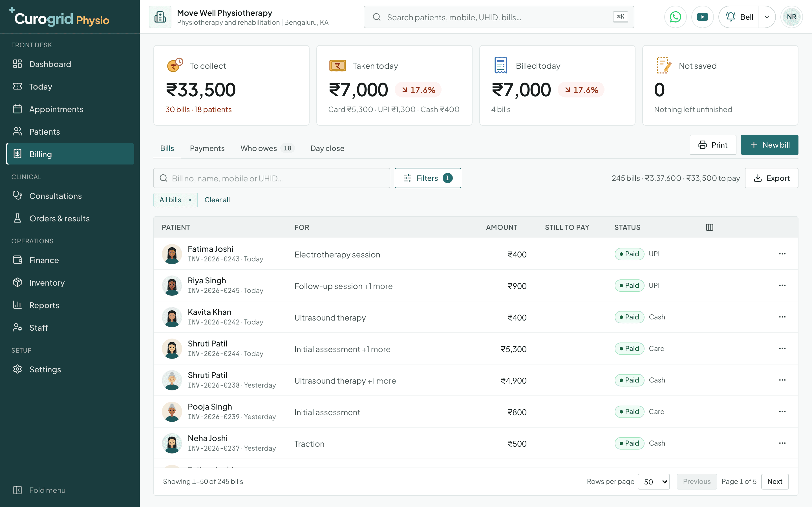Viewport: 812px width, 507px height.
Task: Expand the Bell dropdown arrow
Action: tap(767, 17)
